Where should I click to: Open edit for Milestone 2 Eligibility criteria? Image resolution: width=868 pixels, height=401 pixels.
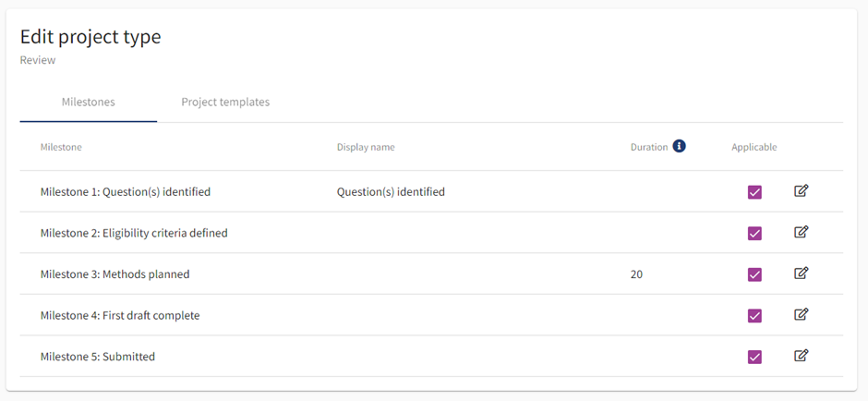click(x=802, y=232)
